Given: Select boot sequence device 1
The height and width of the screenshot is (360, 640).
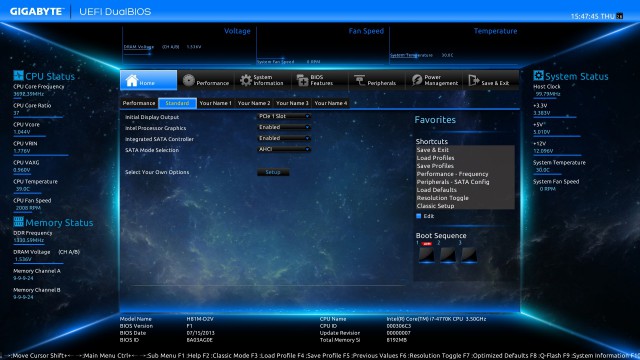Looking at the screenshot, I should tap(427, 255).
